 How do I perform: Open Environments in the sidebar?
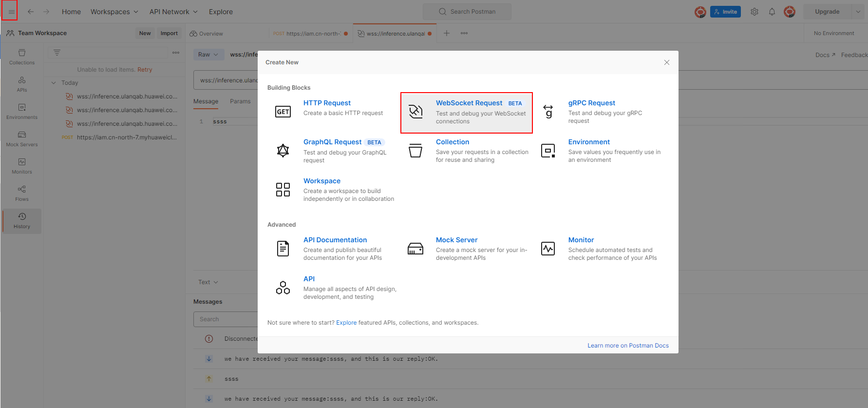click(x=22, y=112)
